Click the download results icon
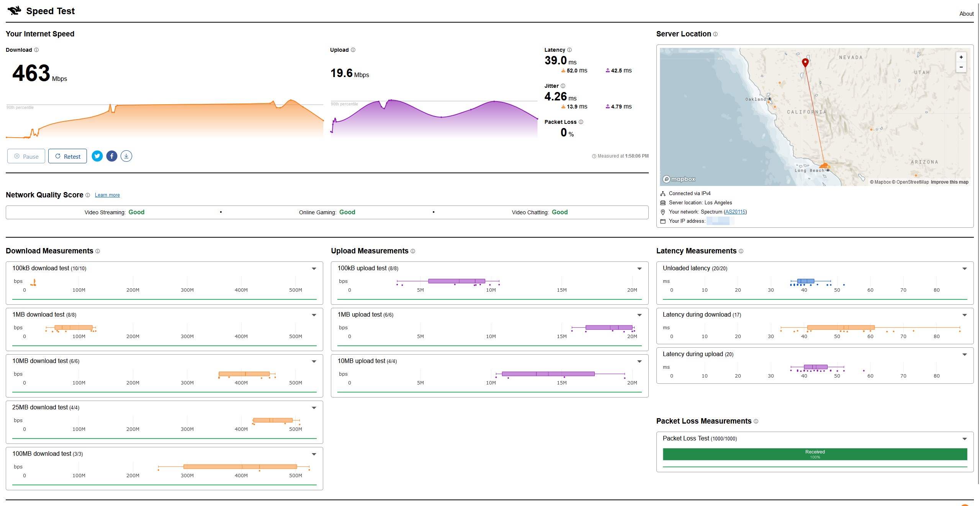This screenshot has width=980, height=506. pyautogui.click(x=126, y=156)
